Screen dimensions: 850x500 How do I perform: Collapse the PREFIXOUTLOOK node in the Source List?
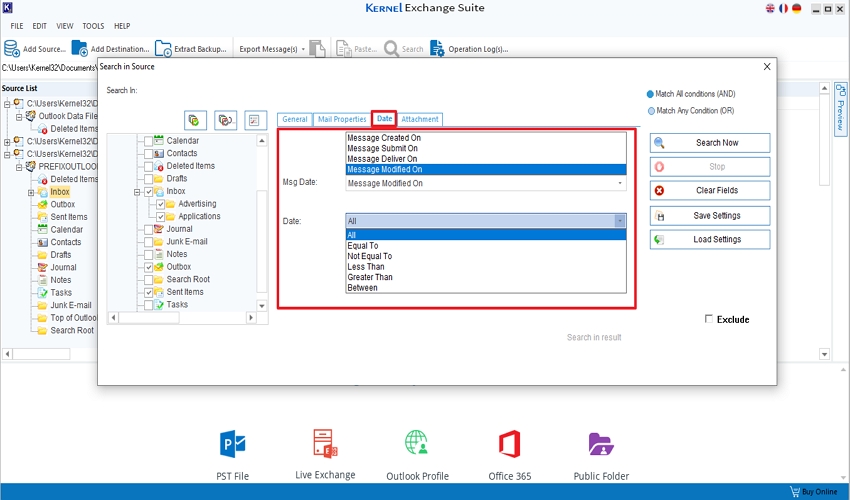19,167
